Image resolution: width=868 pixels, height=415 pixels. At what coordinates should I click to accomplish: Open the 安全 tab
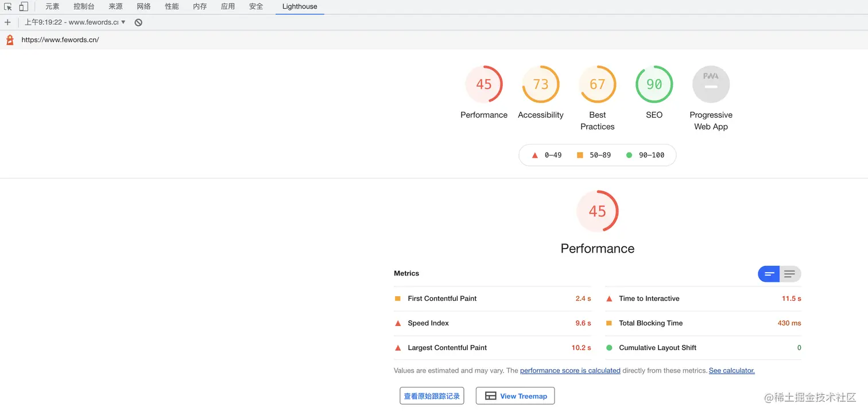click(x=256, y=6)
